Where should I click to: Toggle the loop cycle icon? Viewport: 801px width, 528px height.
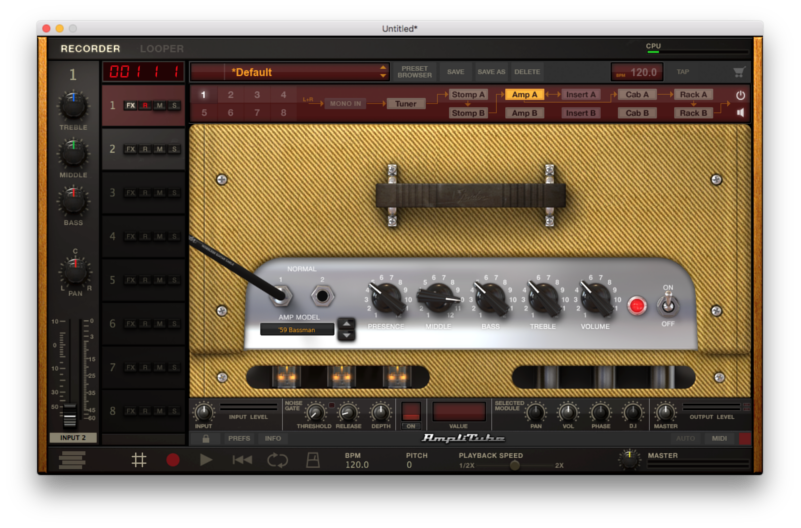pos(277,460)
